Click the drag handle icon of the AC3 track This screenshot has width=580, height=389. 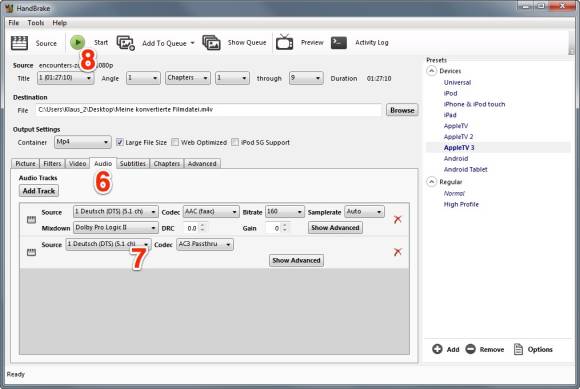pos(31,252)
